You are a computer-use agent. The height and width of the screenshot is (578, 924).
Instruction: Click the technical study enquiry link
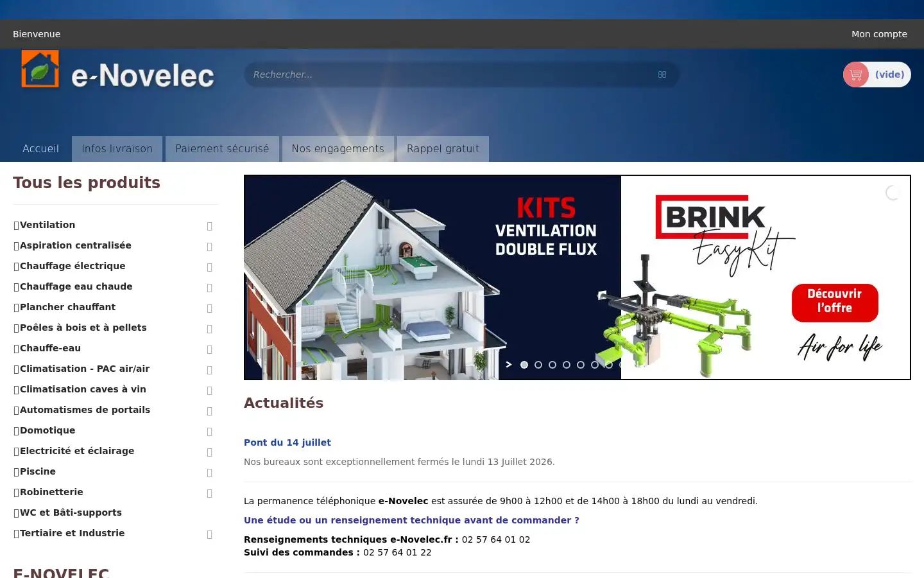411,520
